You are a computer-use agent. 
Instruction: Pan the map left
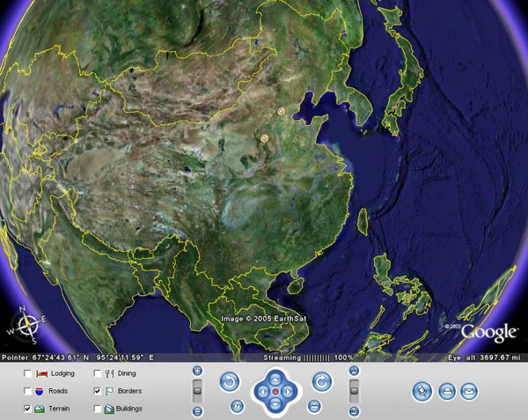264,392
